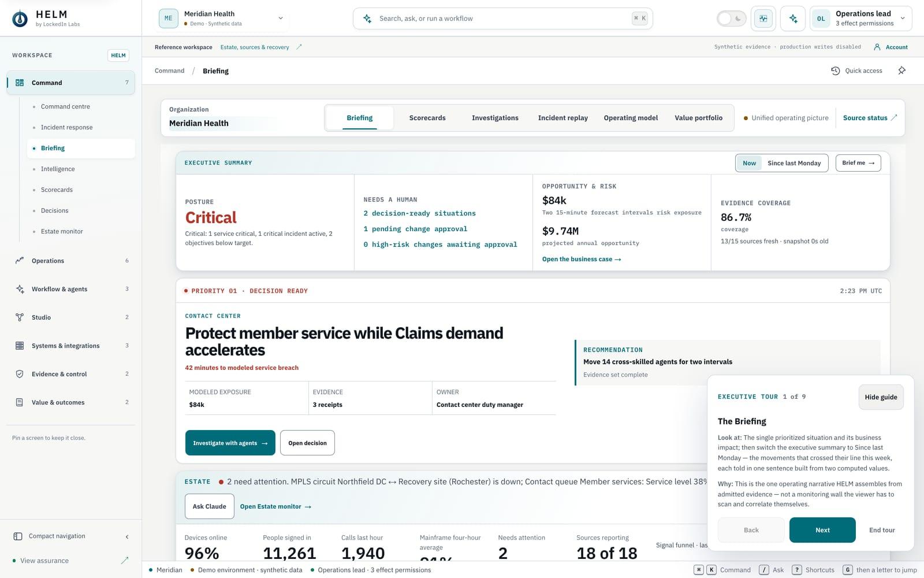Click the Workflow & agents sparkle icon

pos(20,289)
